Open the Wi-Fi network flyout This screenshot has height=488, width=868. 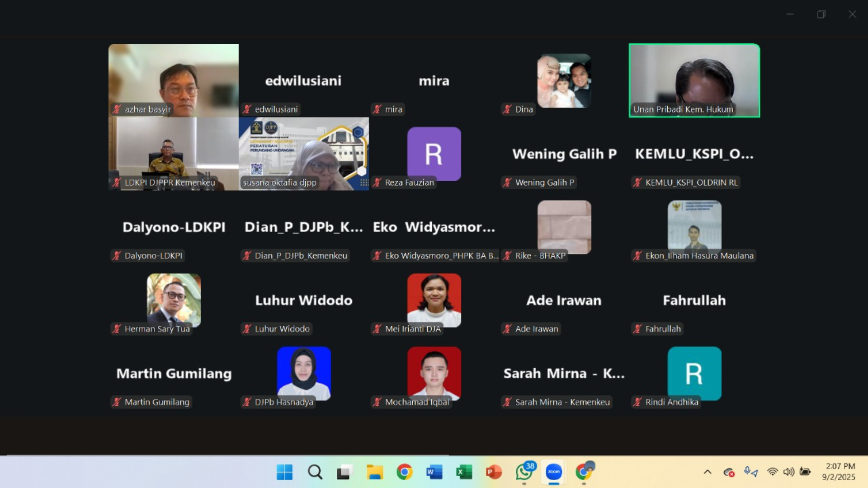773,472
